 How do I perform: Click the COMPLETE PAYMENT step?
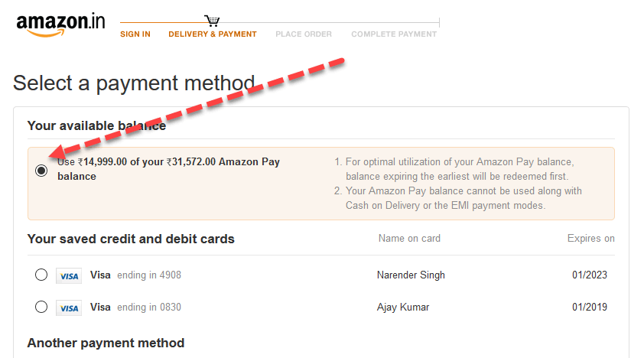coord(394,34)
